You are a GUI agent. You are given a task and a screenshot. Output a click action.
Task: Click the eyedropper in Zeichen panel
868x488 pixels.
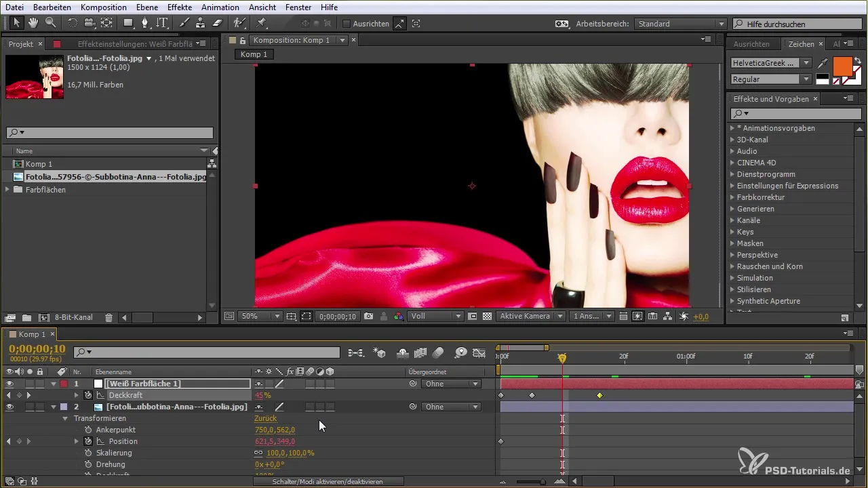click(x=823, y=63)
